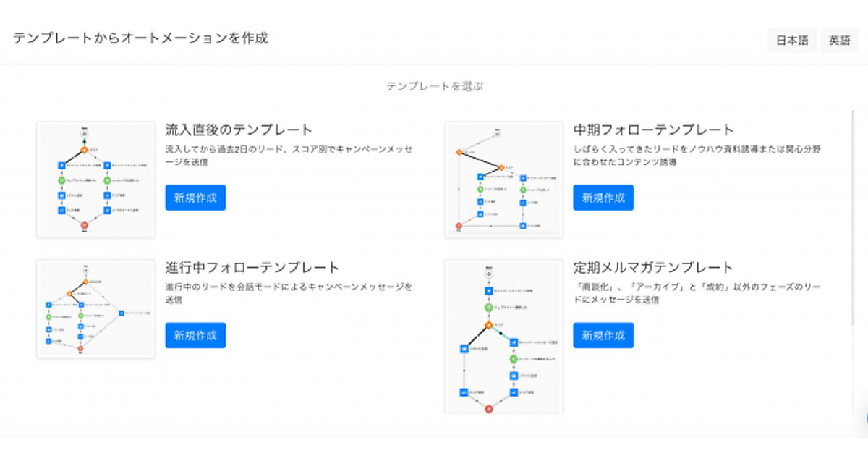Viewport: 868px width, 456px height.
Task: Open the 中期フォローテンプレート flowchart thumbnail
Action: 504,179
